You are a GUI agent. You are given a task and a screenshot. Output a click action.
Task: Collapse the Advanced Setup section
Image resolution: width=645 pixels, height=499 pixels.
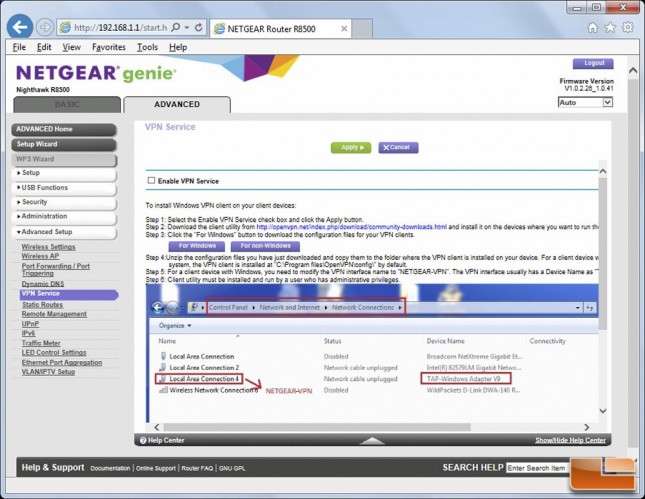coord(64,232)
